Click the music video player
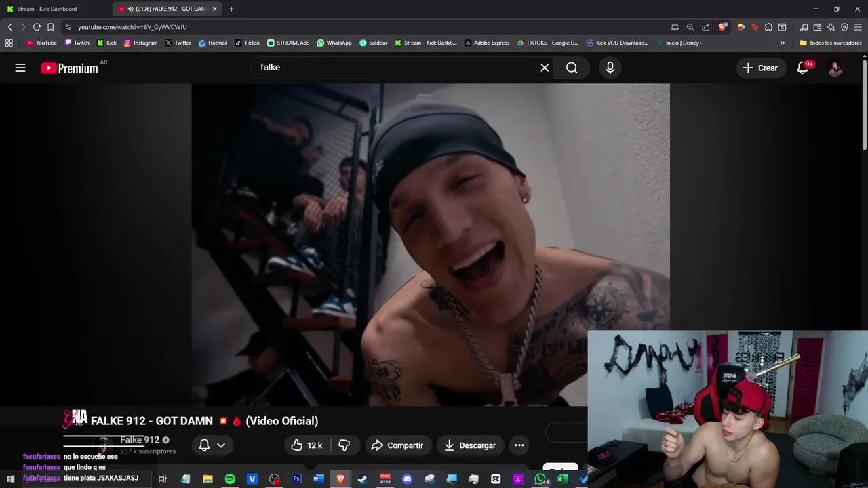The width and height of the screenshot is (868, 488). click(x=431, y=245)
